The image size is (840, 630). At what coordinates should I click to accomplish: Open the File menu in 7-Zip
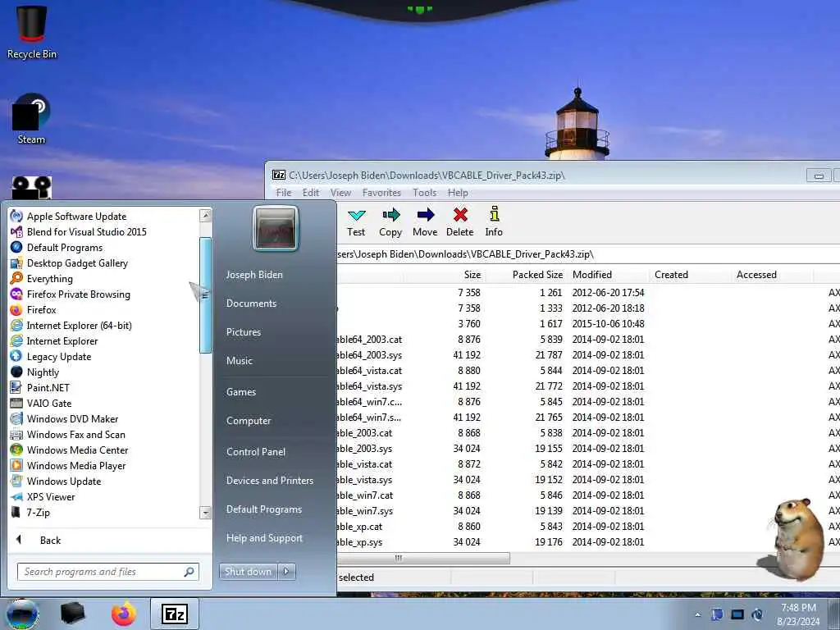point(284,192)
